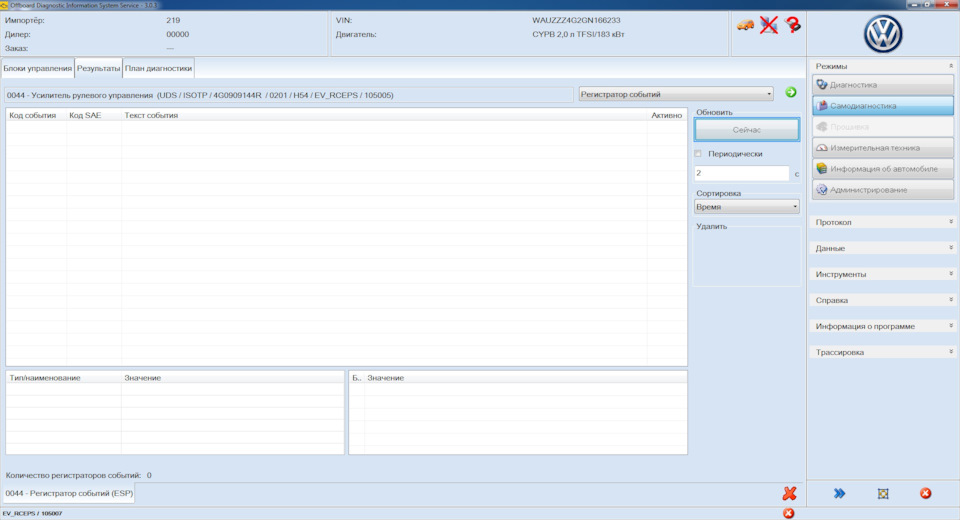The width and height of the screenshot is (960, 520).
Task: Click the Импортёр value 219
Action: coord(173,20)
